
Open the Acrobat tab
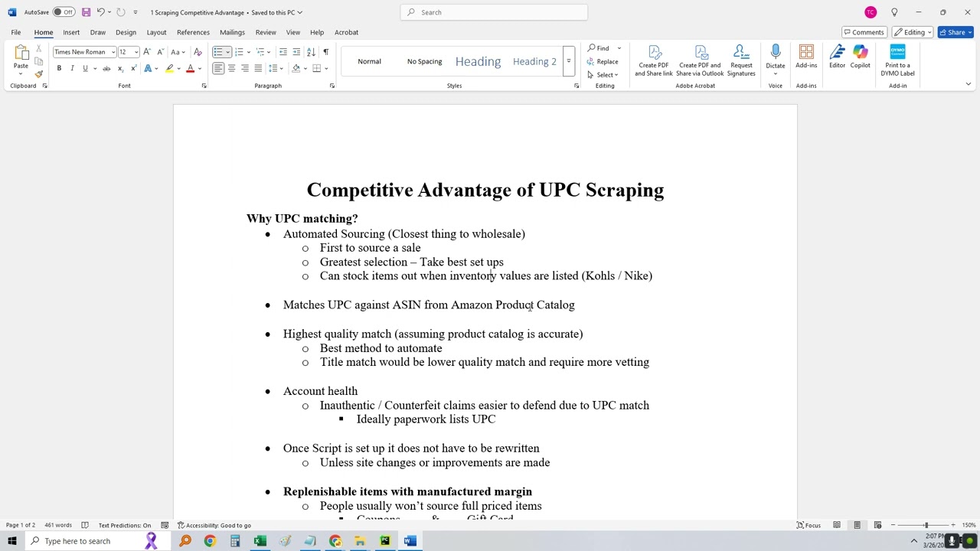point(346,32)
